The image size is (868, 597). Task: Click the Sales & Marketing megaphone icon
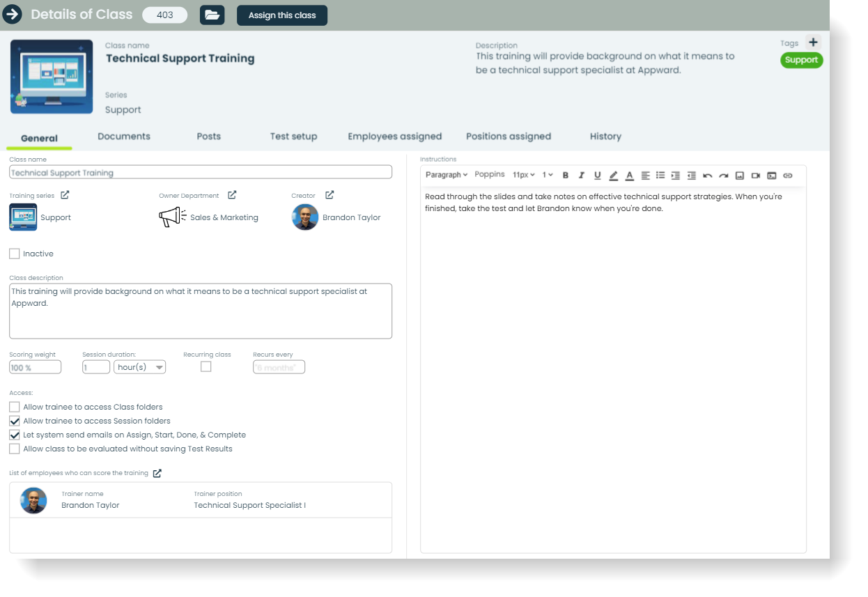pos(172,217)
